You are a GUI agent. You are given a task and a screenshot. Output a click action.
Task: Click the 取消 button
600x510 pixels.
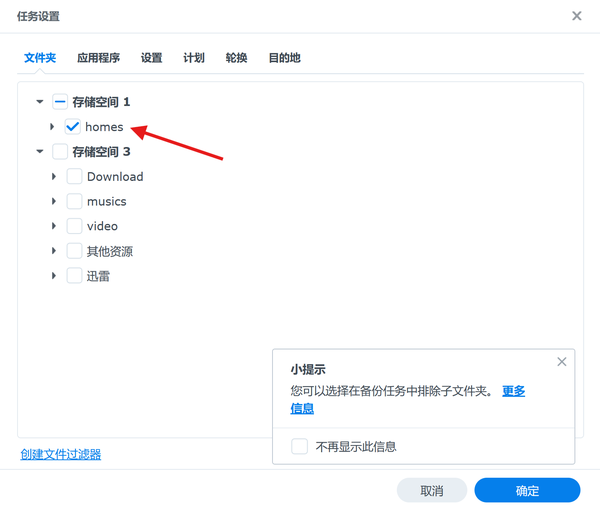[432, 490]
